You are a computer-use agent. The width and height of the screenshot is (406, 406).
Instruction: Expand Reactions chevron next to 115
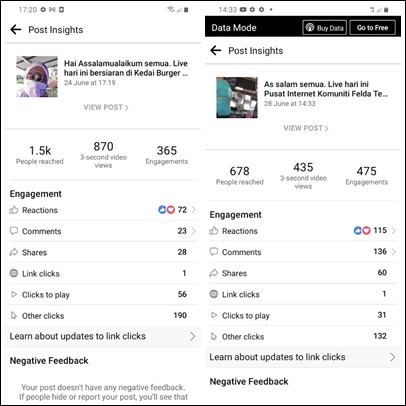click(394, 230)
